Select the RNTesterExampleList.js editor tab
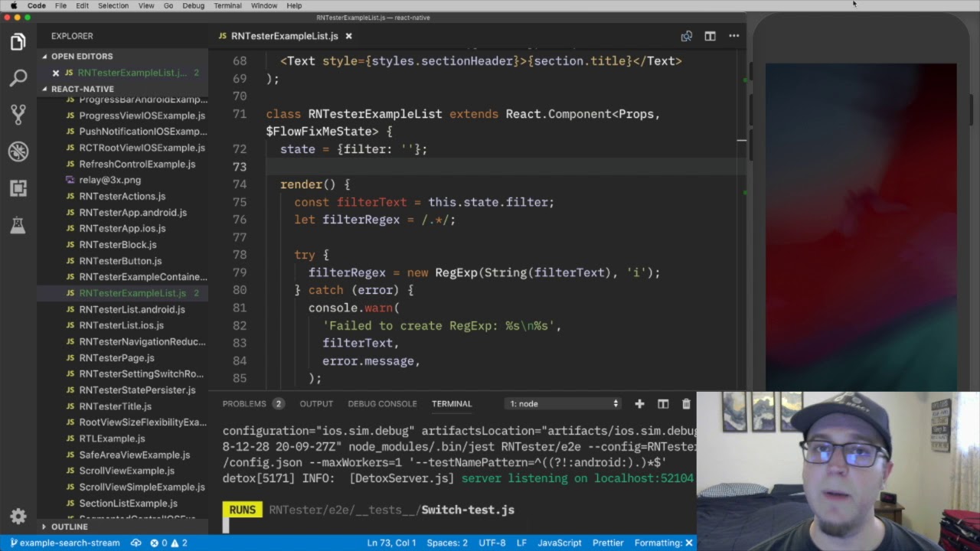The image size is (980, 551). [x=285, y=36]
